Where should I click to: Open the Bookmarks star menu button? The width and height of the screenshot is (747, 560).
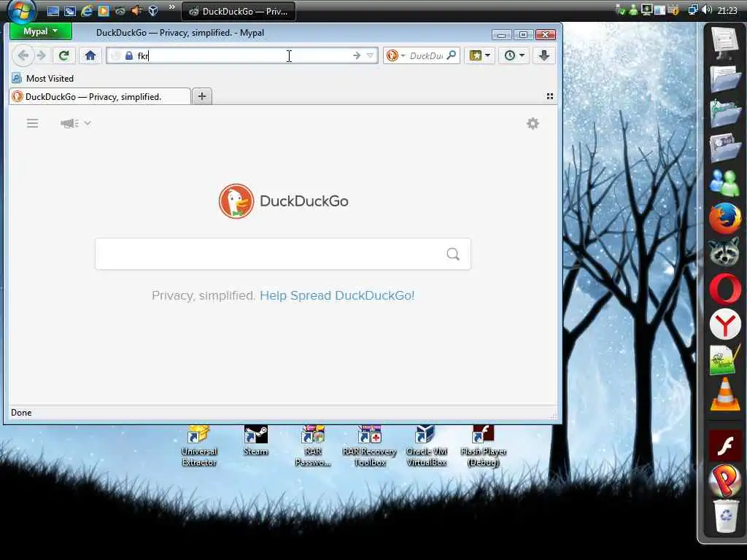(479, 55)
